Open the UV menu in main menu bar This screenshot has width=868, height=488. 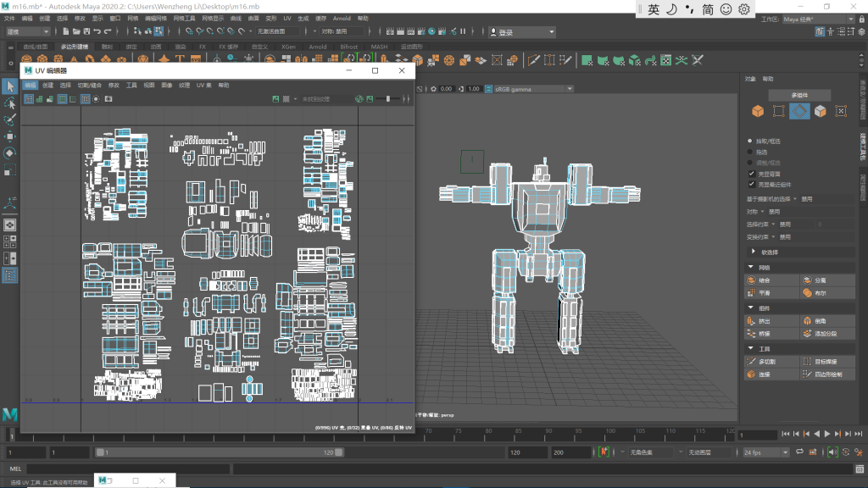pyautogui.click(x=287, y=19)
